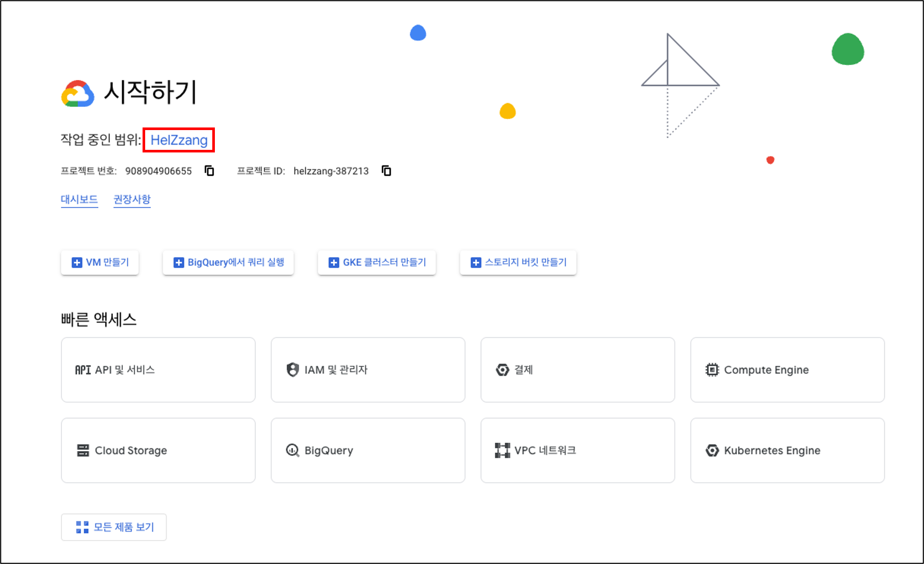Open the 권장사항 link
Image resolution: width=924 pixels, height=564 pixels.
point(132,199)
